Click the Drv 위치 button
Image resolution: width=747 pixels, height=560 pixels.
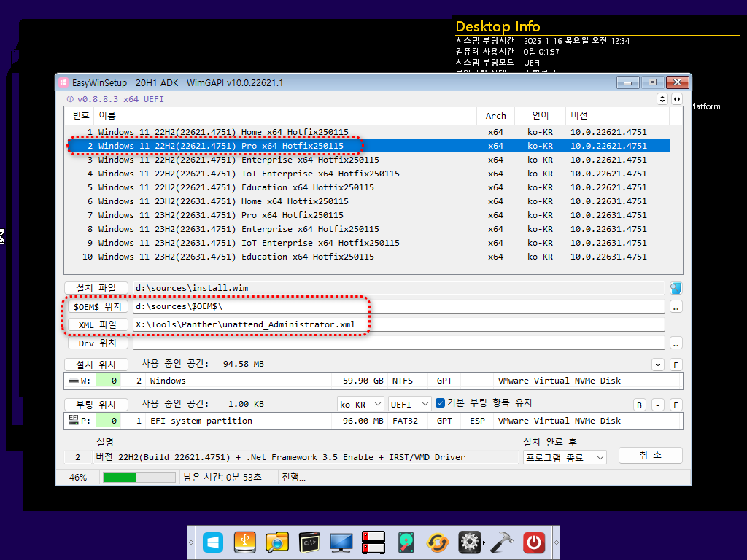pyautogui.click(x=97, y=343)
